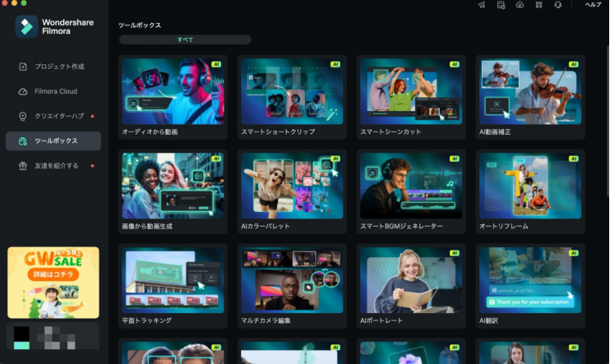This screenshot has height=364, width=610.
Task: Select ツールボックス in the sidebar
Action: (53, 141)
